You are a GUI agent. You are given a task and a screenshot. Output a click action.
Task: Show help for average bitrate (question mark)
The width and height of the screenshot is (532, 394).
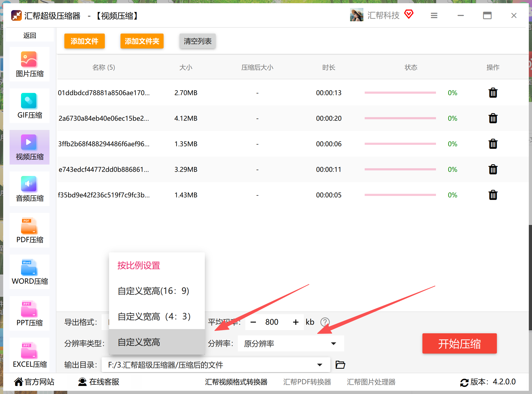click(325, 322)
